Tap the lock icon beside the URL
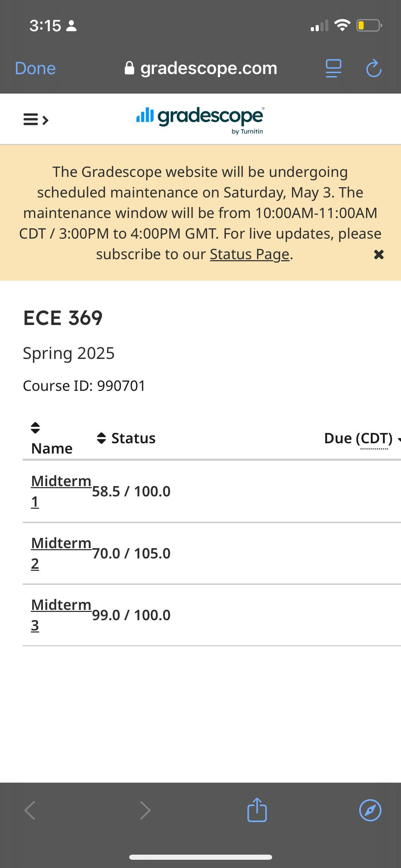This screenshot has height=868, width=401. pos(129,68)
